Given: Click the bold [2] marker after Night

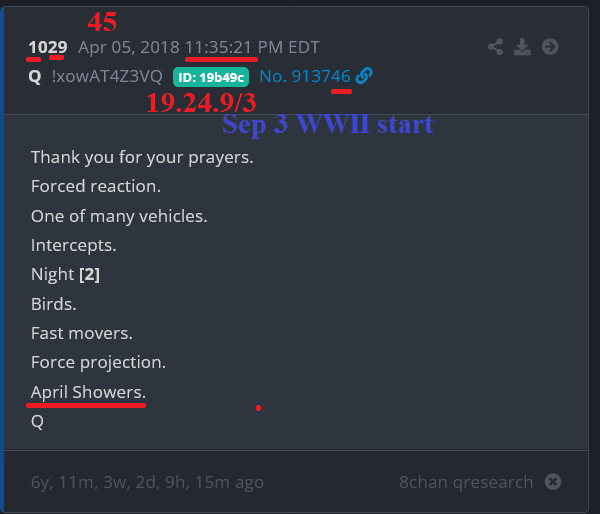Looking at the screenshot, I should coord(90,274).
